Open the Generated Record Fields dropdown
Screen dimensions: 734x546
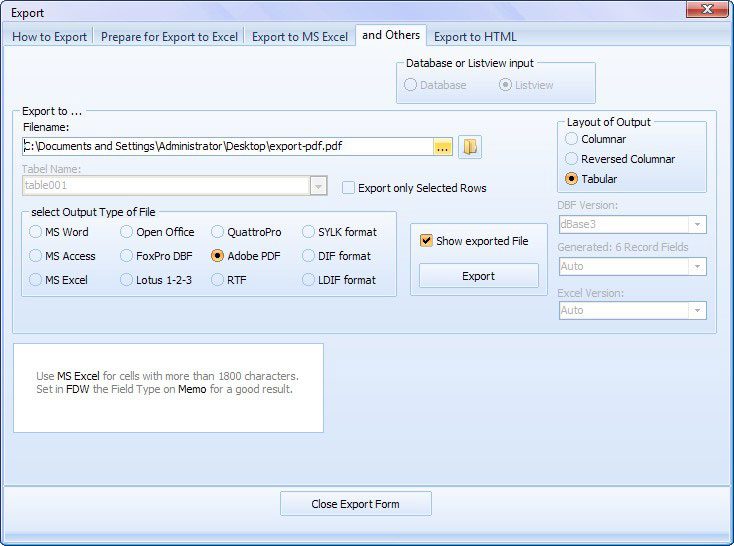pos(697,266)
